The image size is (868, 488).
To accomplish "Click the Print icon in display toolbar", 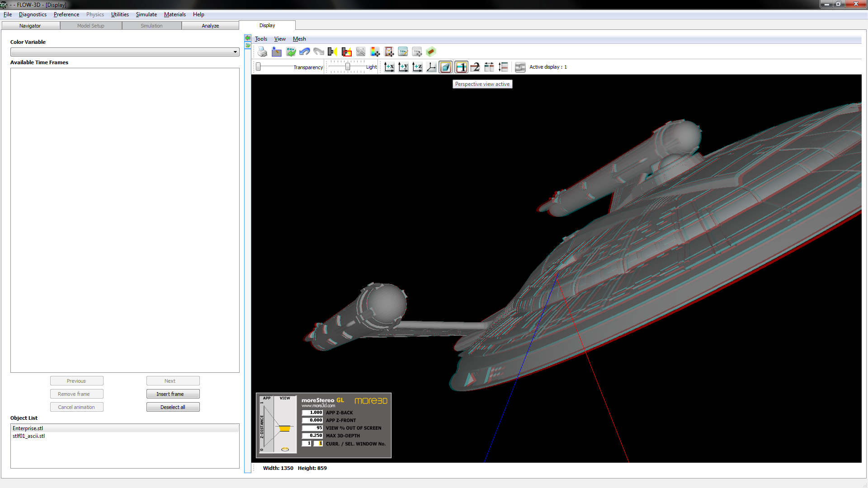I will [262, 52].
